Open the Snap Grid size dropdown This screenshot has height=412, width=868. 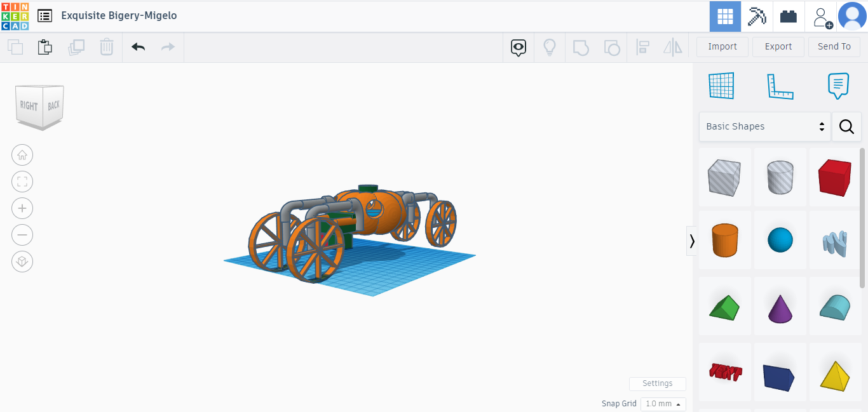[x=663, y=404]
